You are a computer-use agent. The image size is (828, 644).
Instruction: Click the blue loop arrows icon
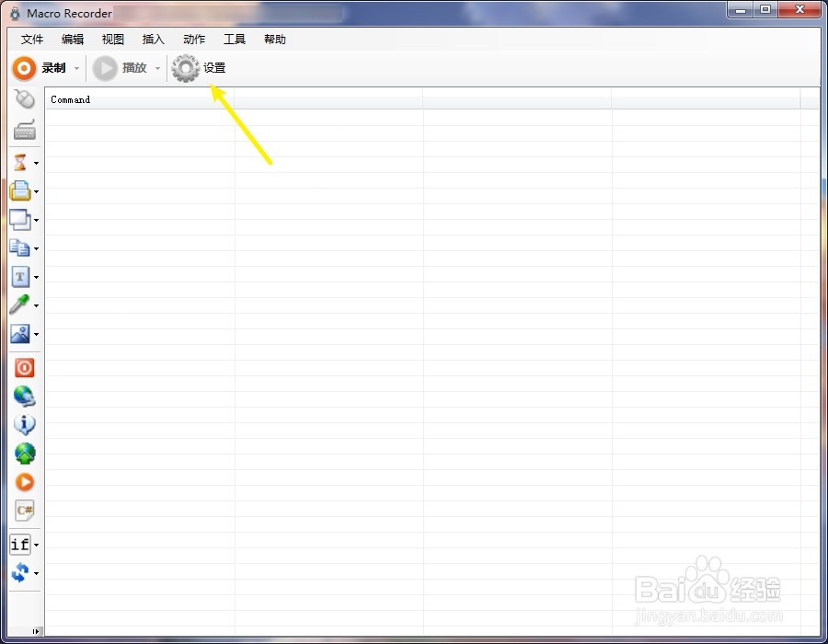click(x=20, y=573)
